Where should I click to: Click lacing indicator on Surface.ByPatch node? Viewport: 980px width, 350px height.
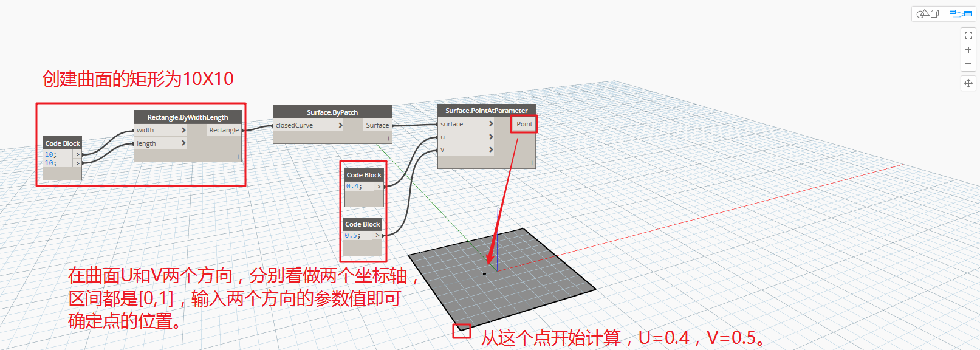pyautogui.click(x=388, y=139)
